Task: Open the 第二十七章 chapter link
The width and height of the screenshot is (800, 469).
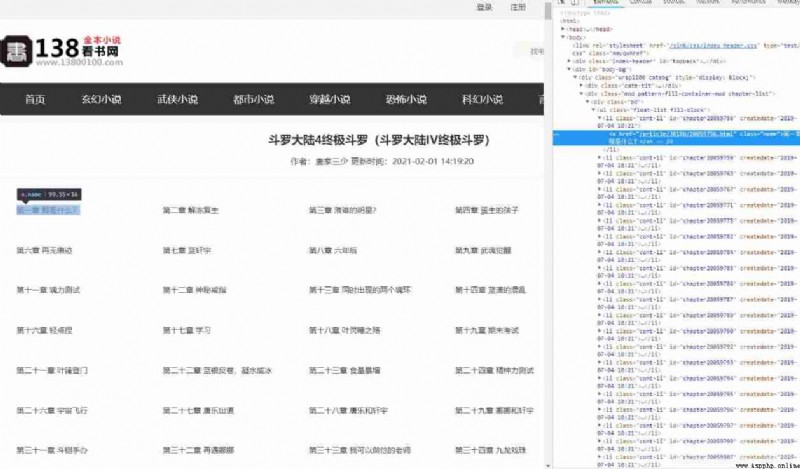Action: [198, 410]
